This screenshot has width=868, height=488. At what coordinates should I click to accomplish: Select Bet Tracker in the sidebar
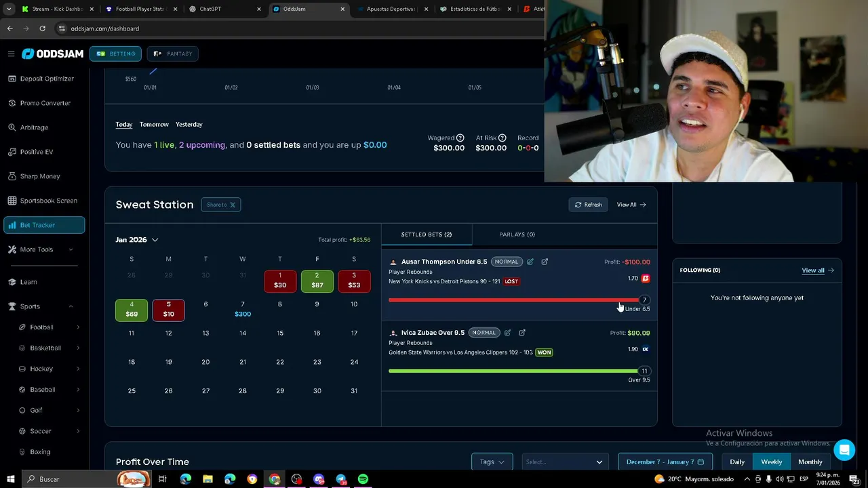tap(44, 225)
